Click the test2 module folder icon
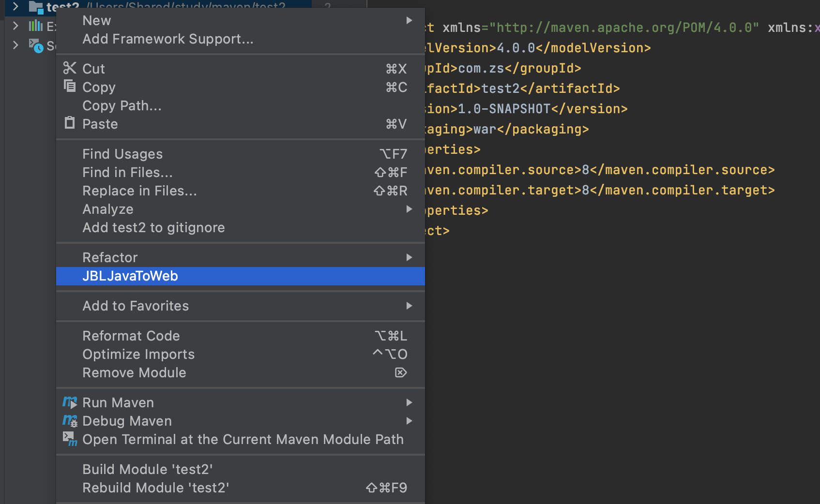Image resolution: width=820 pixels, height=504 pixels. pyautogui.click(x=36, y=7)
